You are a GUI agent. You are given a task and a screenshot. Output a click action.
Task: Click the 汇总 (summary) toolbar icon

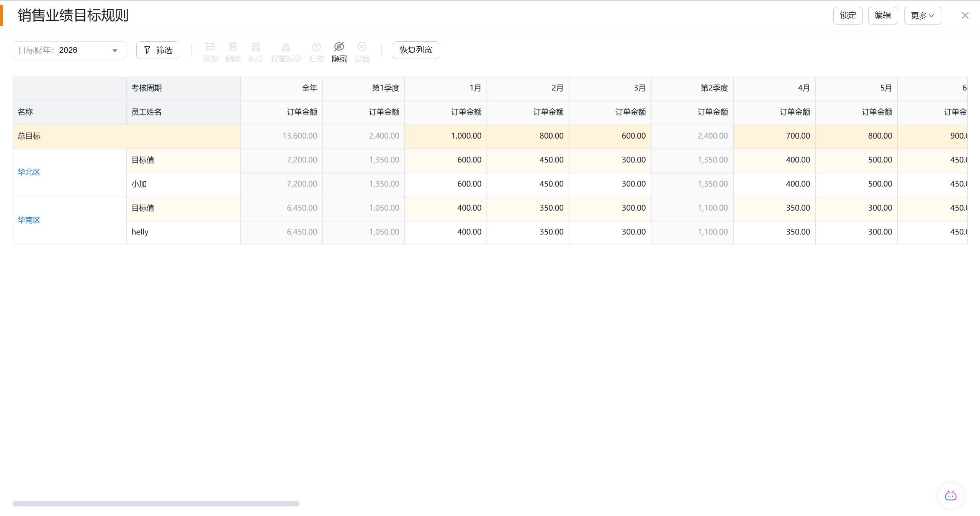[316, 47]
